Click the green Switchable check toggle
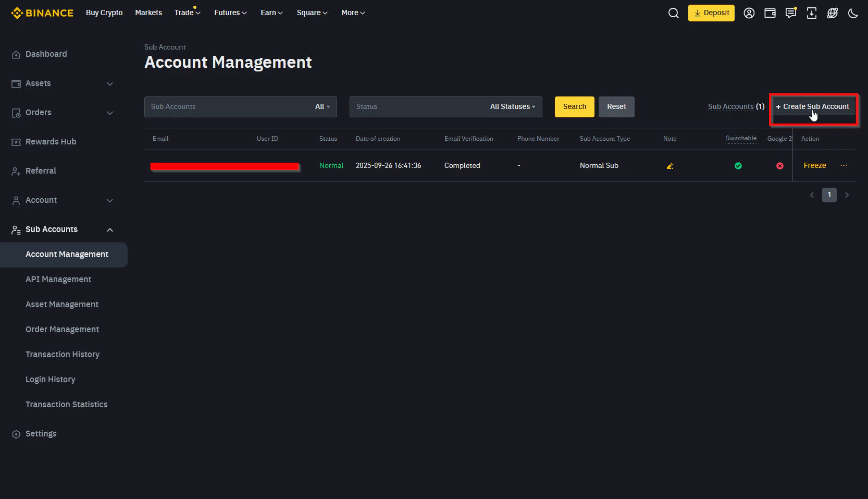 738,166
